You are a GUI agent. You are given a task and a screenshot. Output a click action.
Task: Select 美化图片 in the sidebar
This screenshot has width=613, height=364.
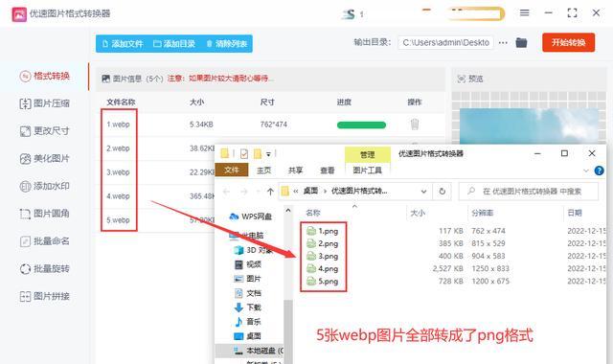point(45,159)
